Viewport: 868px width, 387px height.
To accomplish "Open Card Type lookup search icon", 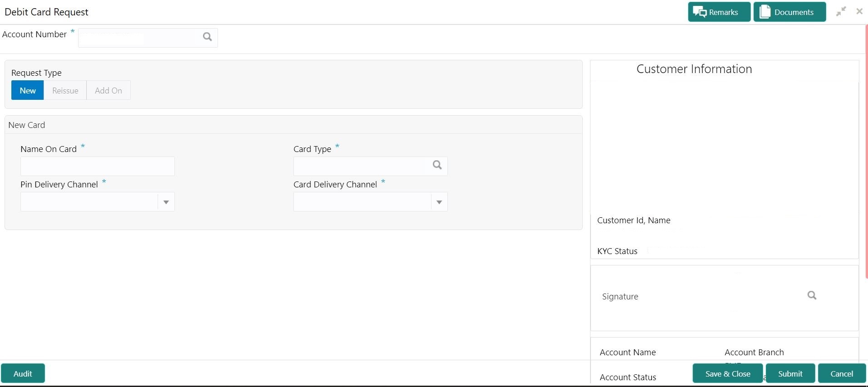I will point(437,165).
